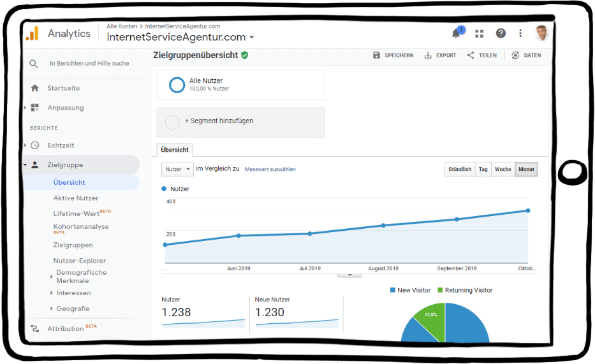Image resolution: width=595 pixels, height=364 pixels.
Task: Select the Stündlich time granularity
Action: [460, 169]
